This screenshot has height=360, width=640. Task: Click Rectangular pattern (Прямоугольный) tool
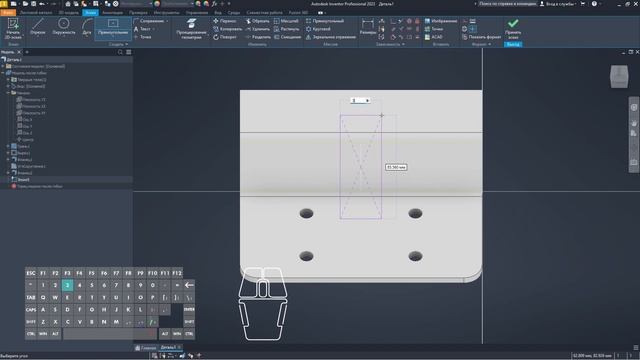coord(325,21)
